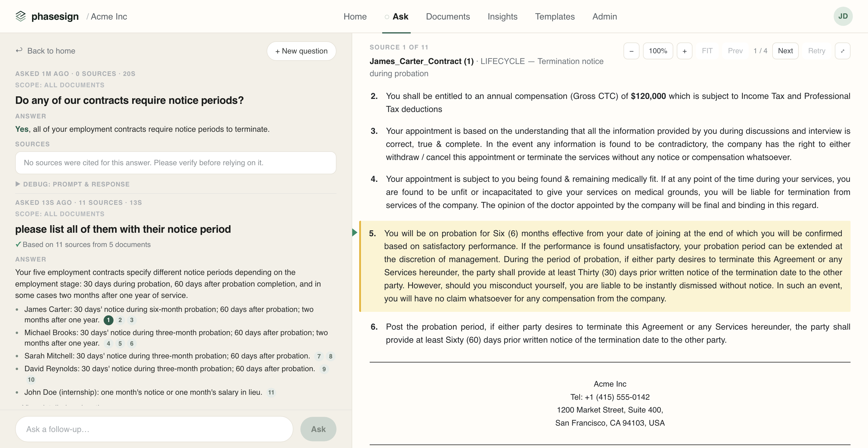Click the '1 / 4' page counter
Screen dimensions: 868x448
click(760, 51)
